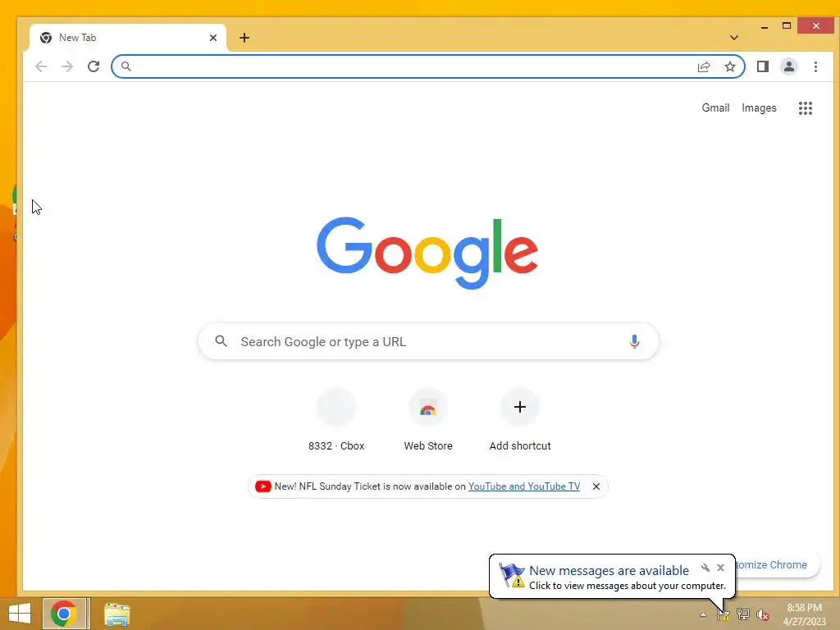Click the Search Google or type a URL box
The height and width of the screenshot is (630, 840).
[x=428, y=341]
